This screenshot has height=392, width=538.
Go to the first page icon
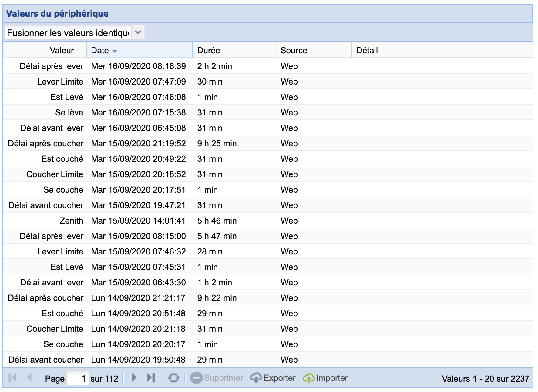click(x=13, y=378)
